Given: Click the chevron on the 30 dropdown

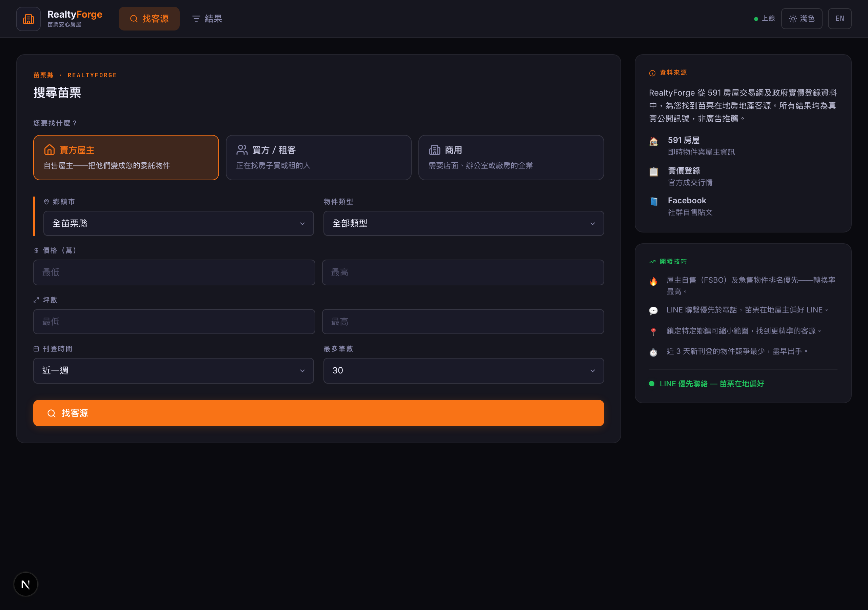Looking at the screenshot, I should [592, 371].
